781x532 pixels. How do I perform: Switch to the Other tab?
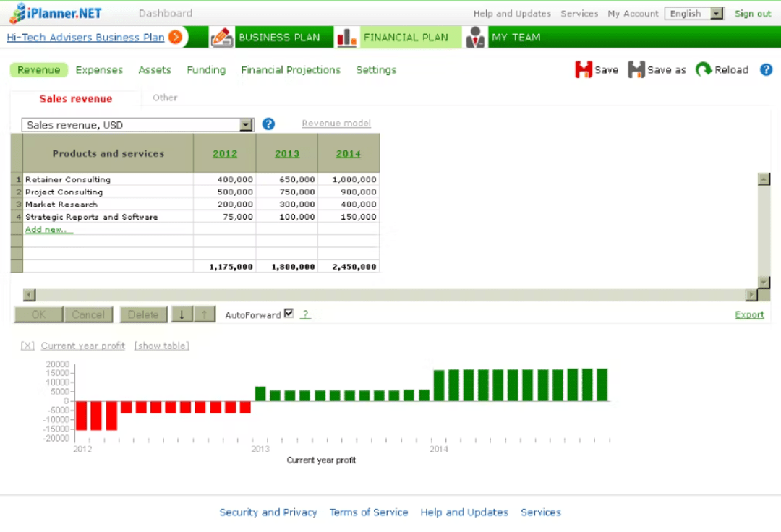[x=165, y=98]
